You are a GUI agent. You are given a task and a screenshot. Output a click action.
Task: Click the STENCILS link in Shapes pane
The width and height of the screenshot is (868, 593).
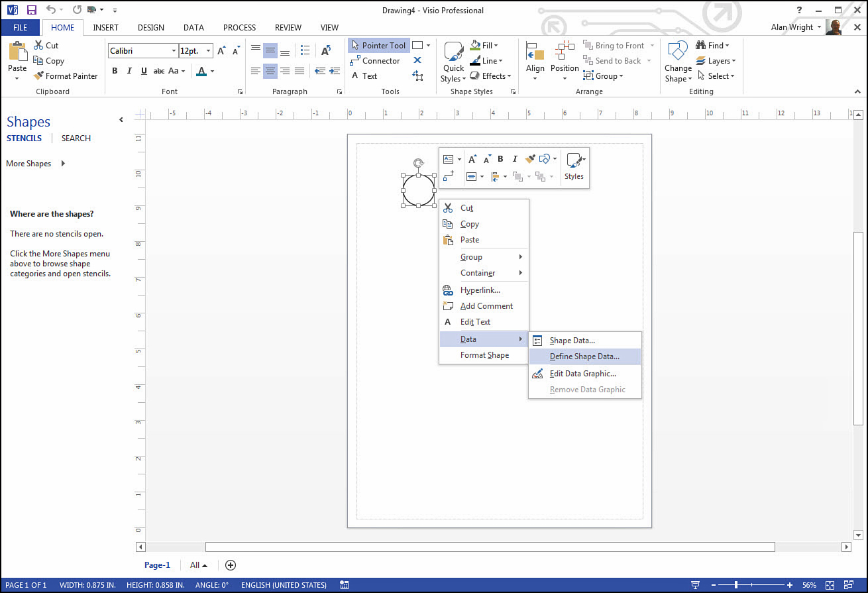coord(25,138)
